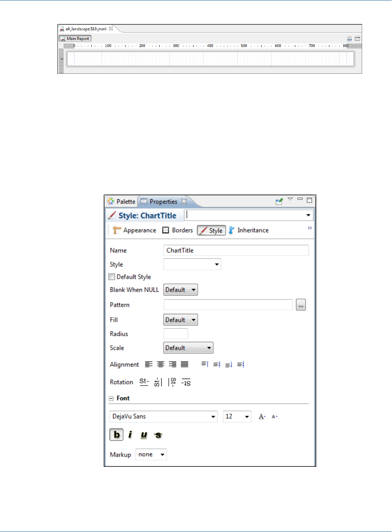Align text to the left
Viewport: 392px width, 532px height.
[148, 364]
